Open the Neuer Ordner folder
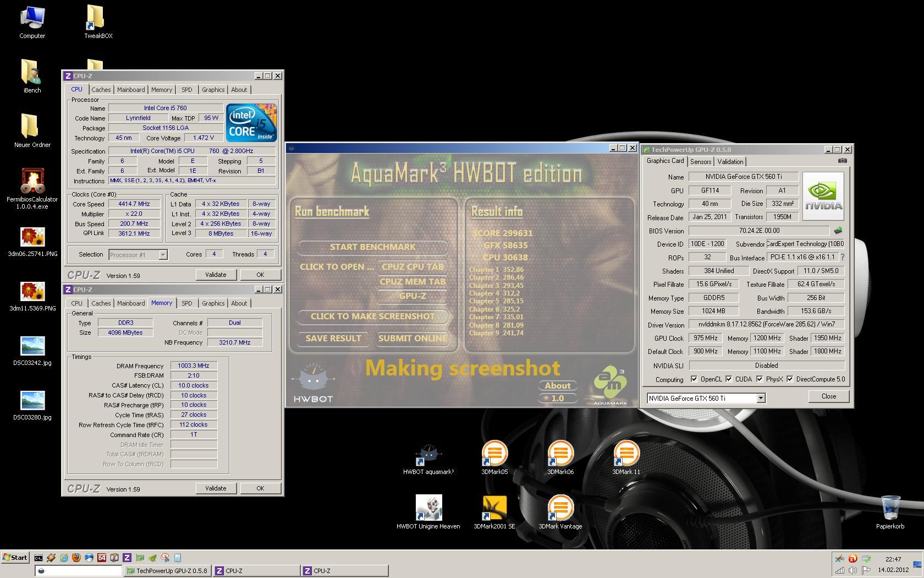This screenshot has width=924, height=578. pos(32,131)
